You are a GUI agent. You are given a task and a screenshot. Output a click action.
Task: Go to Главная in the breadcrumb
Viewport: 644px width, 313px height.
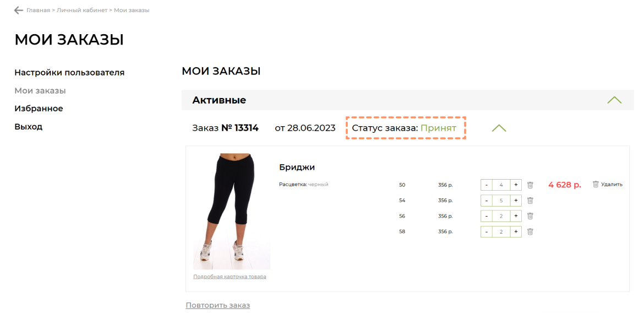pyautogui.click(x=38, y=10)
